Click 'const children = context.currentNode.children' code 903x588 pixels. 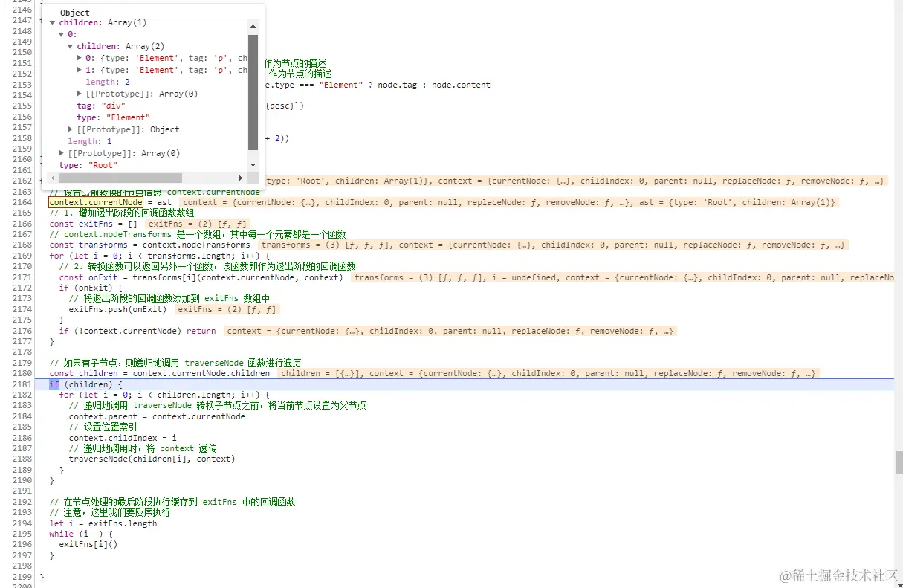point(159,373)
